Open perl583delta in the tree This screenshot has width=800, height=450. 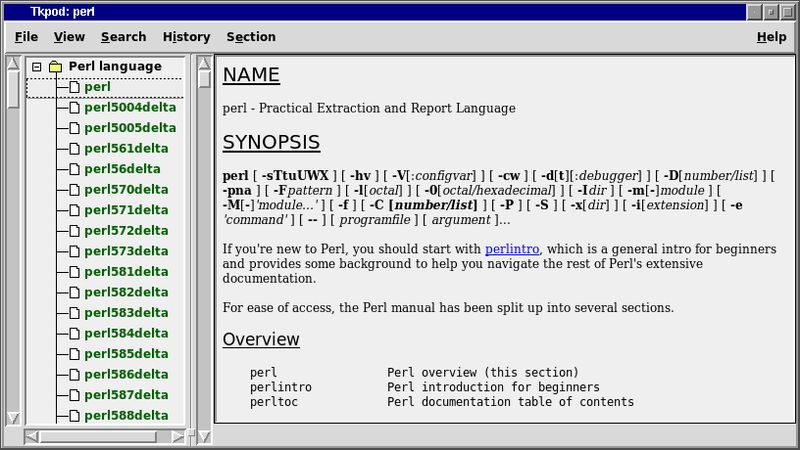pos(126,313)
